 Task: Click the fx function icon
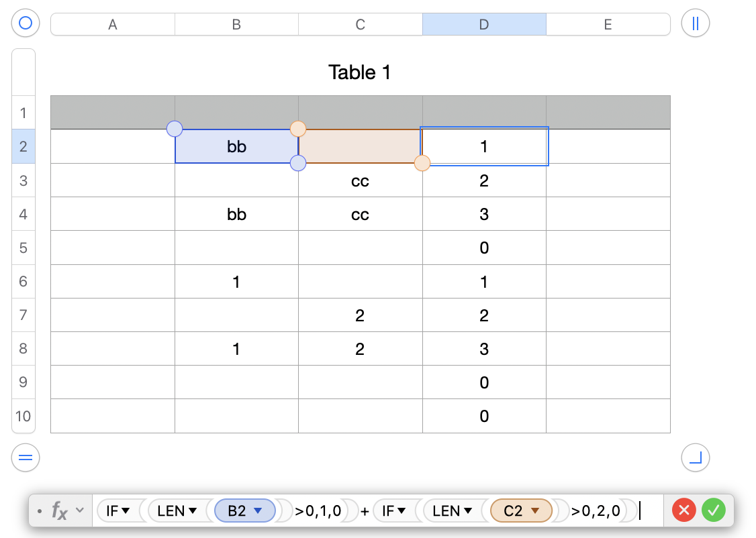[60, 511]
